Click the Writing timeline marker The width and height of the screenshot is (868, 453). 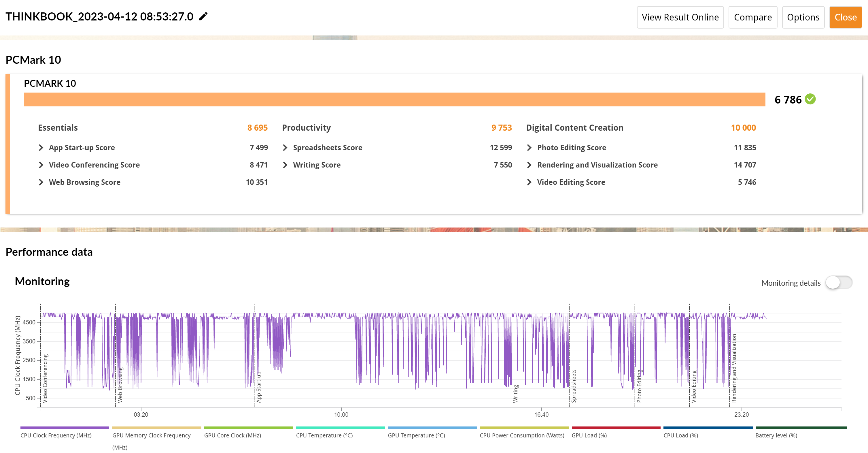(515, 394)
